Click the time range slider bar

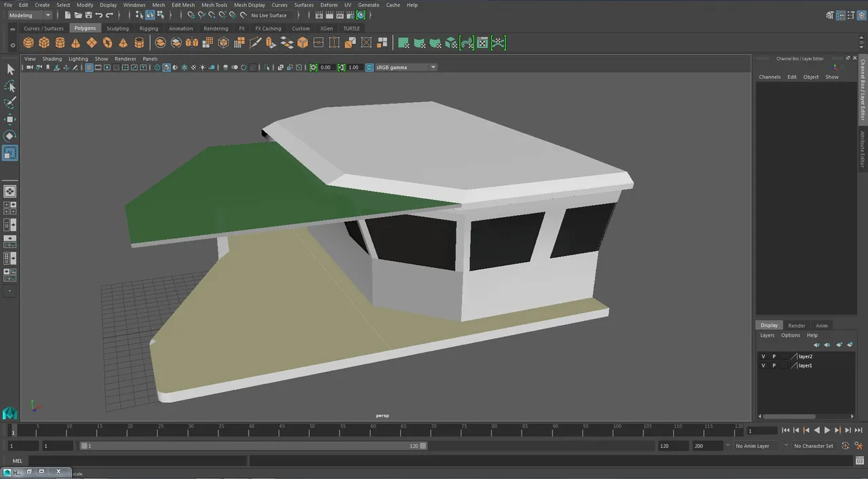(254, 446)
